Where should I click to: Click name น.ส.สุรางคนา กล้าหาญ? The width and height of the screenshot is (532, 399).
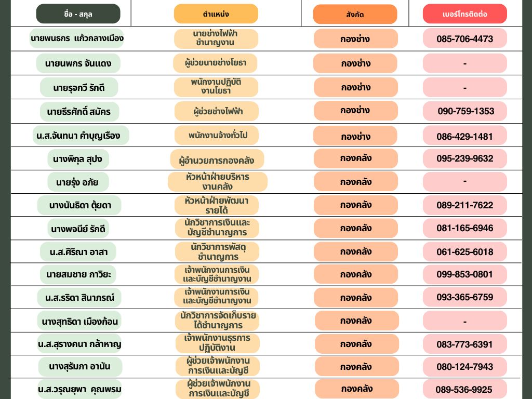tap(79, 344)
